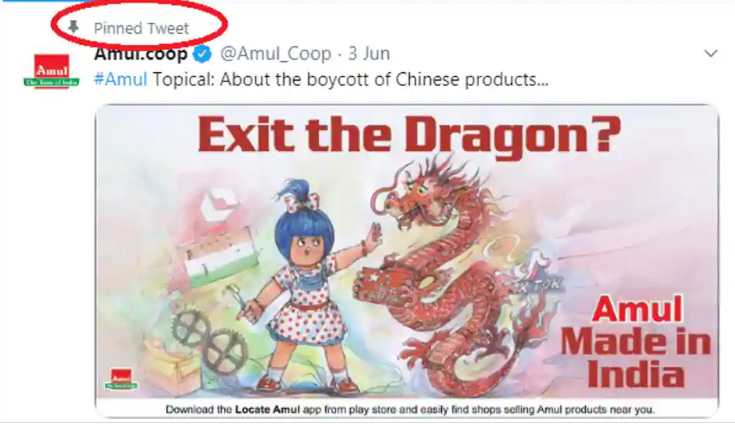Click the Exit the Dragon? headline

point(409,134)
